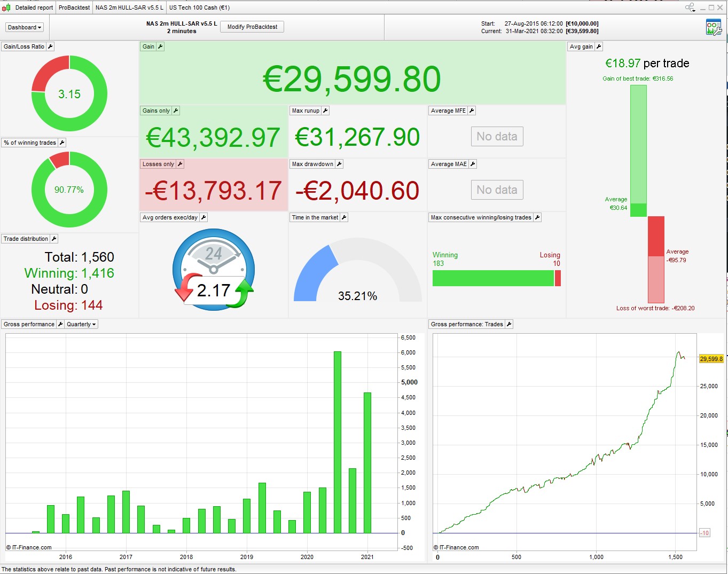Screen dimensions: 728x574
Task: Click the No data box under Average MAE
Action: tap(497, 190)
